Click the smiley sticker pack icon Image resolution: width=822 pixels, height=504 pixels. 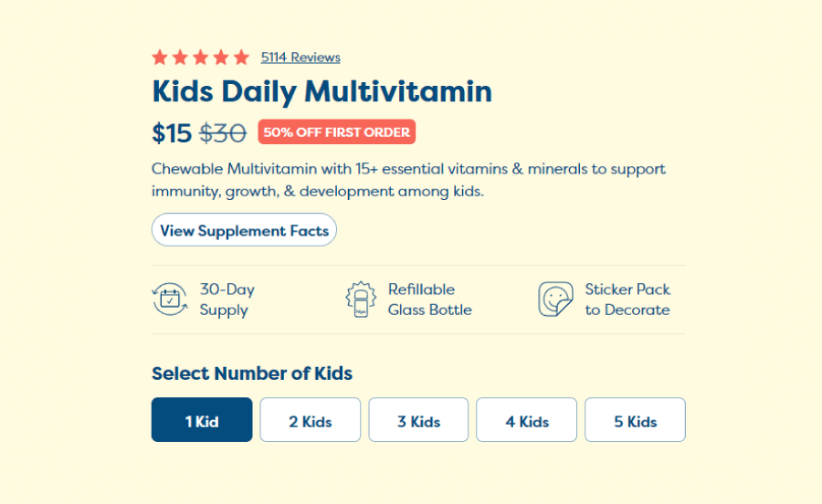pyautogui.click(x=555, y=299)
